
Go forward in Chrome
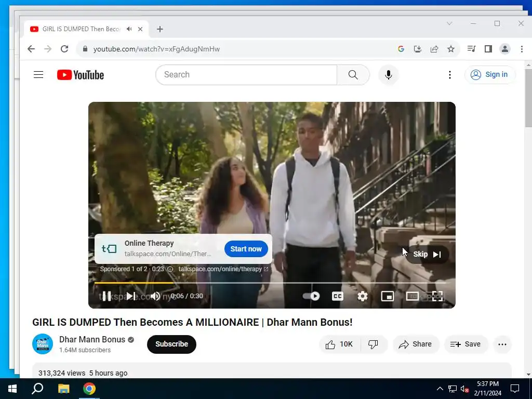pos(48,49)
